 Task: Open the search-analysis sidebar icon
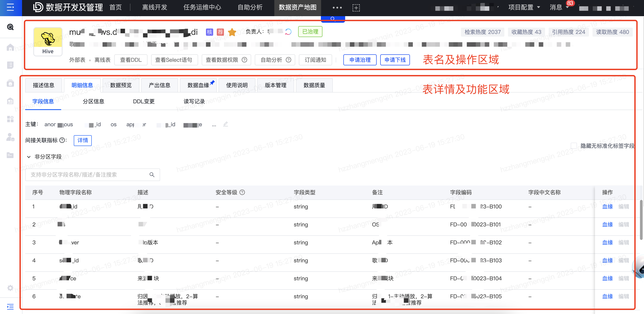10,27
